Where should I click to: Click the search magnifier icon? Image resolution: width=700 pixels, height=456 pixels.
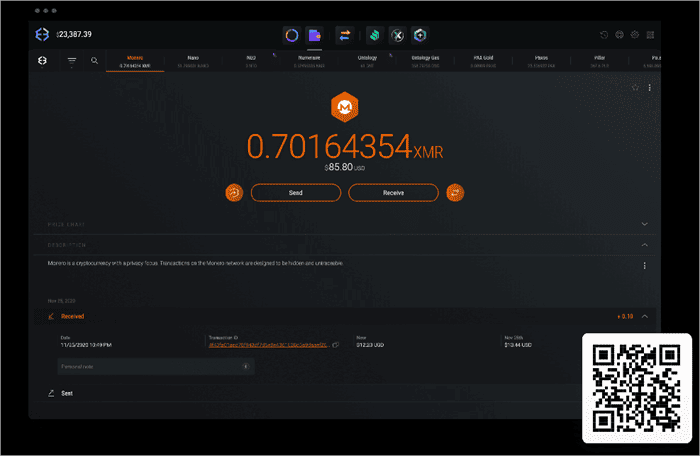[95, 61]
